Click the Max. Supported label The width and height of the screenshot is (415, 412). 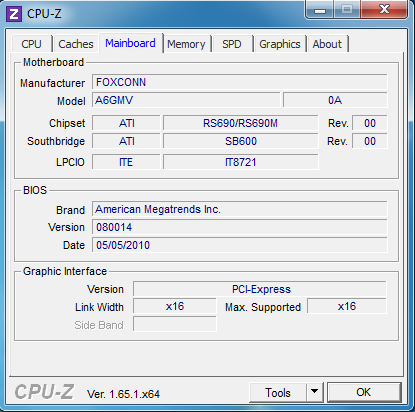(263, 307)
